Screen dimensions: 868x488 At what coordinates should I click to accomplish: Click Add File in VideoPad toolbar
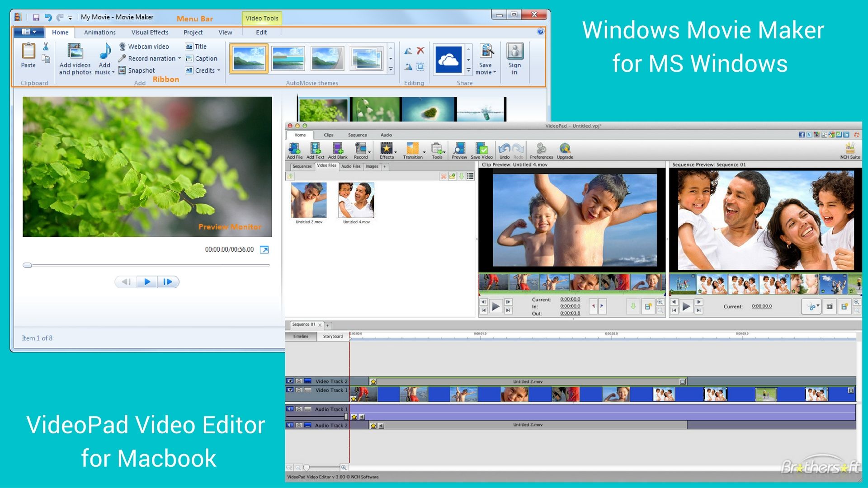(295, 150)
